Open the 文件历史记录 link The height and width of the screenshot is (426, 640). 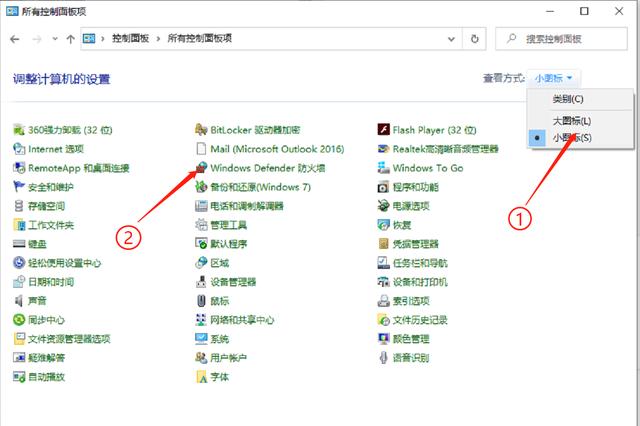click(x=420, y=320)
